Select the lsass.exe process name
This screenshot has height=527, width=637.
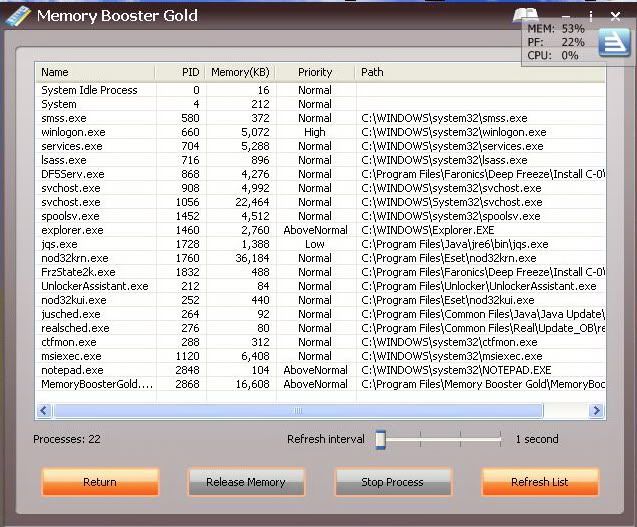[x=64, y=160]
